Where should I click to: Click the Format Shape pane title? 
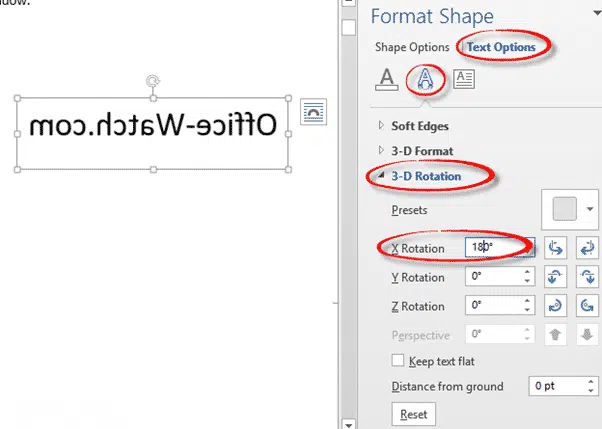[x=432, y=16]
